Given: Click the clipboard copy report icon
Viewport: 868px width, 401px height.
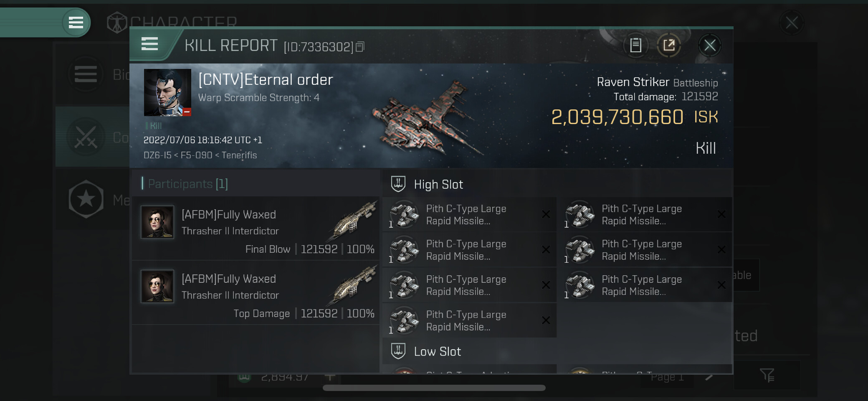Looking at the screenshot, I should click(635, 45).
